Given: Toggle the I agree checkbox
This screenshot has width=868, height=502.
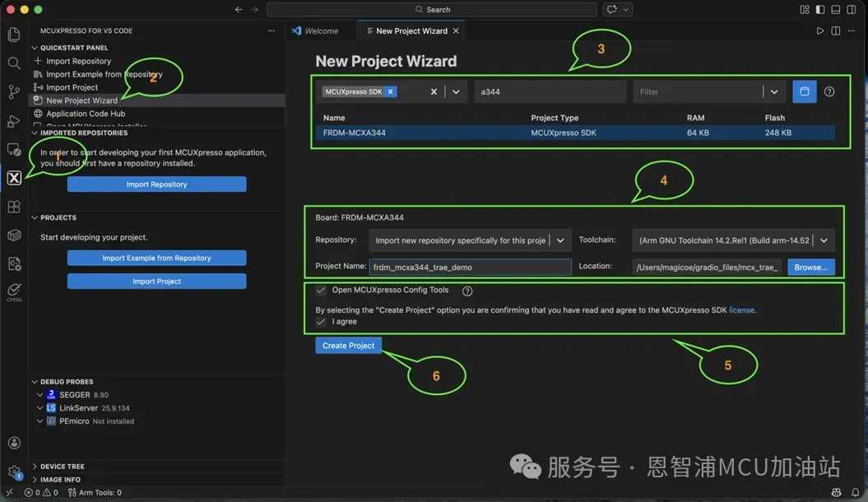Looking at the screenshot, I should (321, 322).
